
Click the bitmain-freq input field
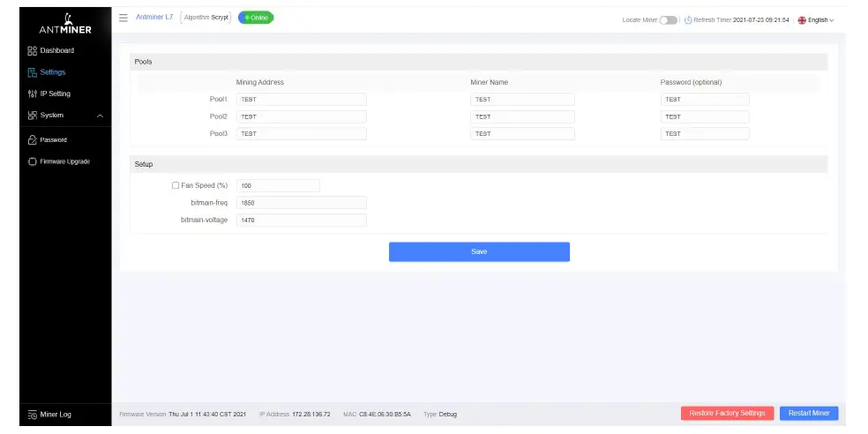(301, 203)
